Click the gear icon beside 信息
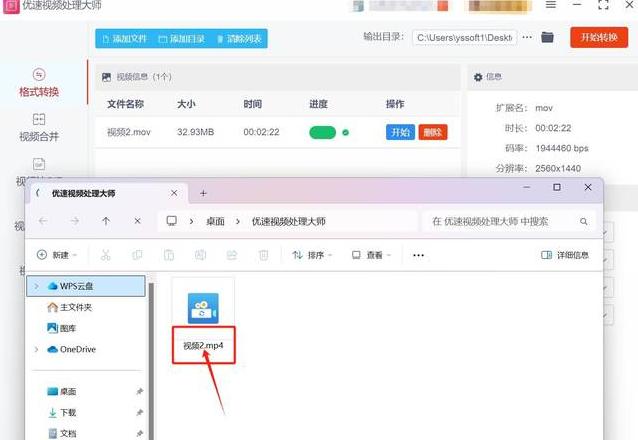Image resolution: width=638 pixels, height=440 pixels. coord(478,77)
